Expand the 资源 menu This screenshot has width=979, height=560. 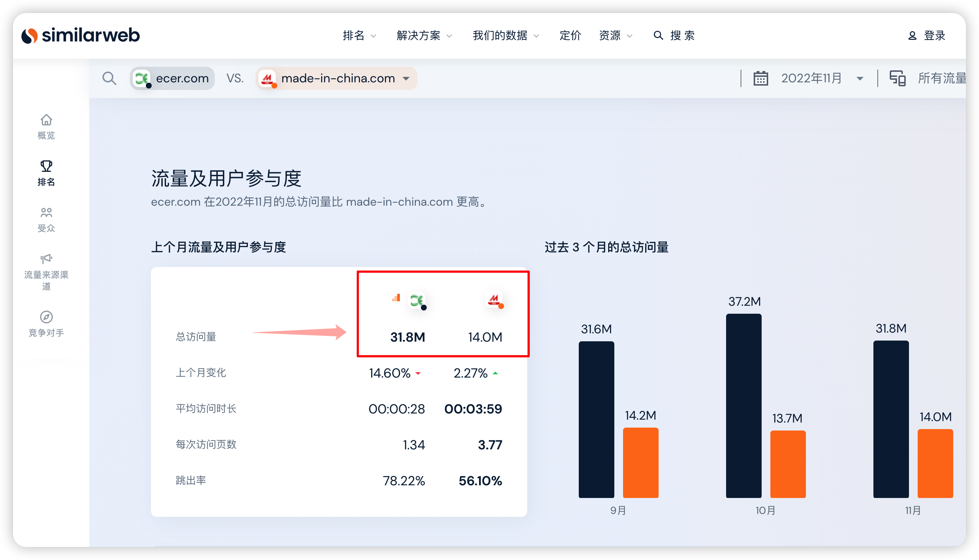(615, 36)
